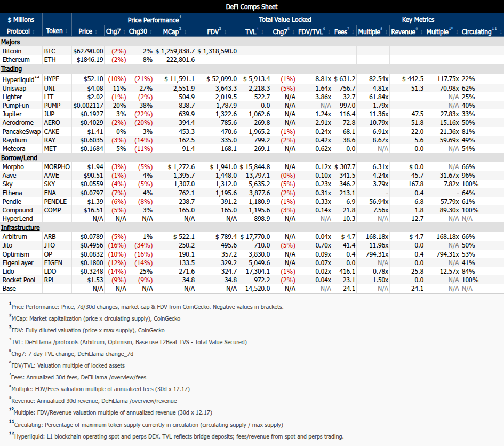This screenshot has width=504, height=446.
Task: Click the Total Value Locked group header
Action: pos(285,20)
